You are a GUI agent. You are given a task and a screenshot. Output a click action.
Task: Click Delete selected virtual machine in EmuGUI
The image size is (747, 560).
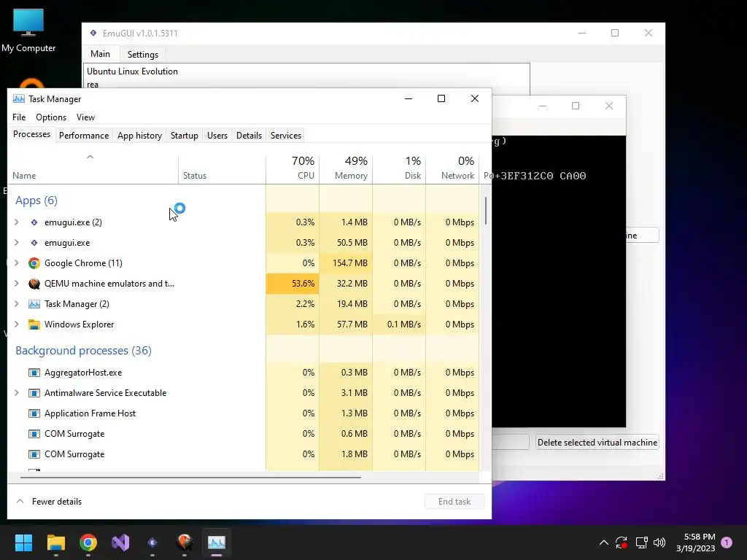[x=597, y=443]
